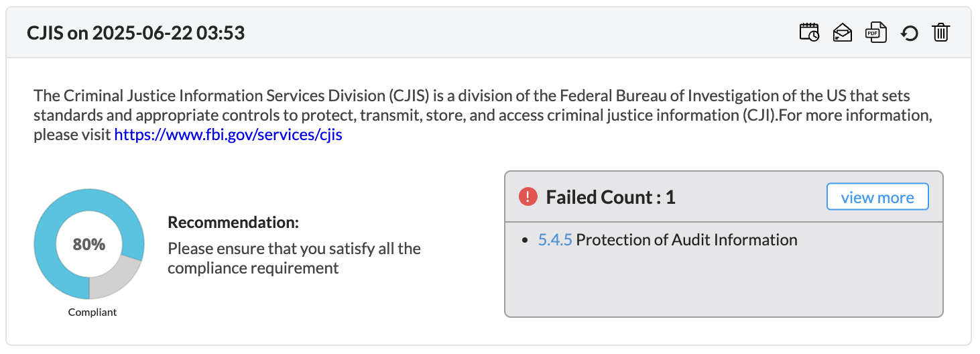Click the refresh report icon
This screenshot has width=980, height=354.
point(908,33)
